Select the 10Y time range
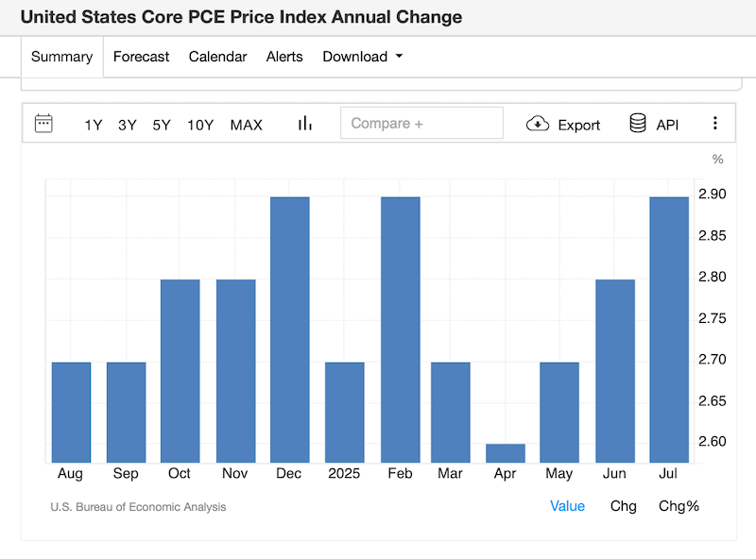 click(200, 125)
